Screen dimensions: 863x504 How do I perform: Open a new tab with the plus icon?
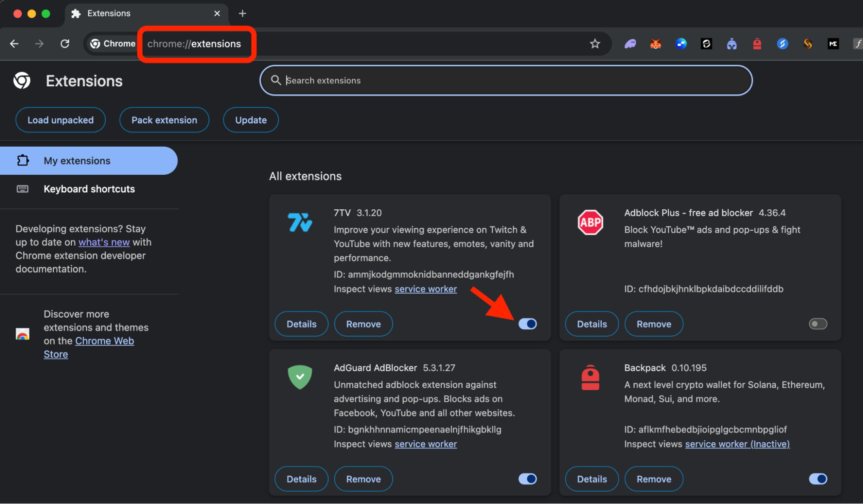(x=243, y=13)
